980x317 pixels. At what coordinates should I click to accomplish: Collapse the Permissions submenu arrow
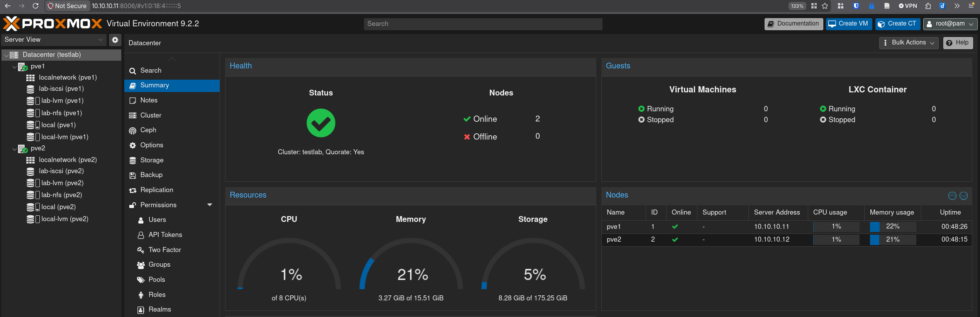point(210,205)
